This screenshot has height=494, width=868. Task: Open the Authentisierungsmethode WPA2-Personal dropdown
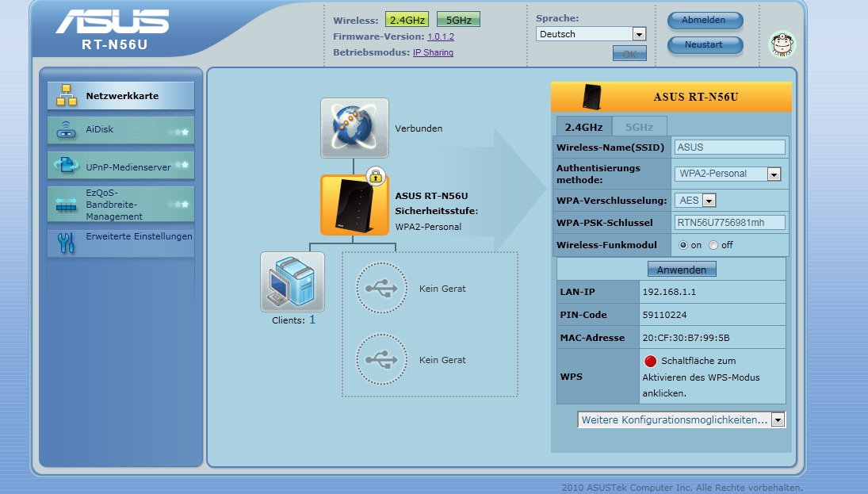pos(728,174)
